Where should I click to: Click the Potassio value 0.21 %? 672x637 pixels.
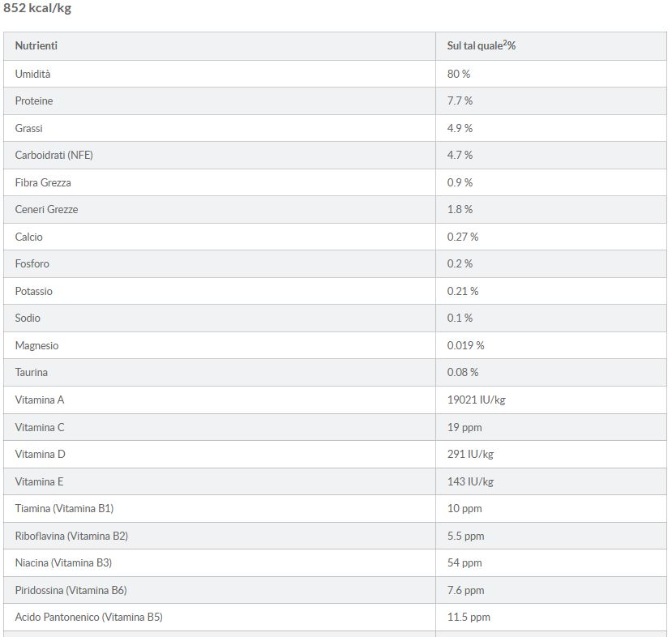pos(463,291)
